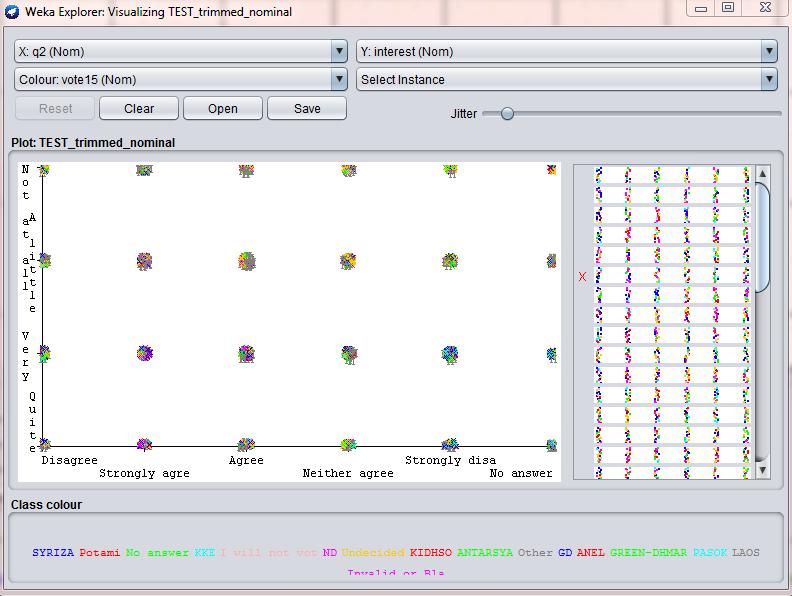Select the GD class colour label
Image resolution: width=792 pixels, height=596 pixels.
(x=565, y=553)
